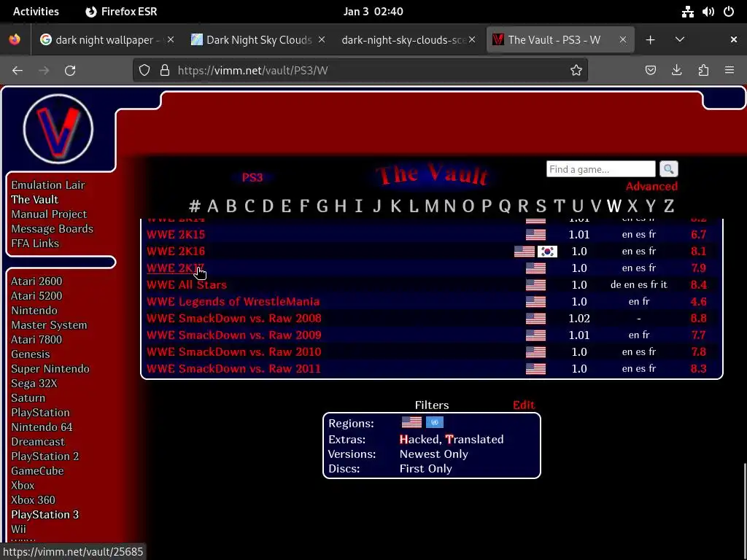Click the URL address bar
Image resolution: width=747 pixels, height=560 pixels.
(360, 71)
